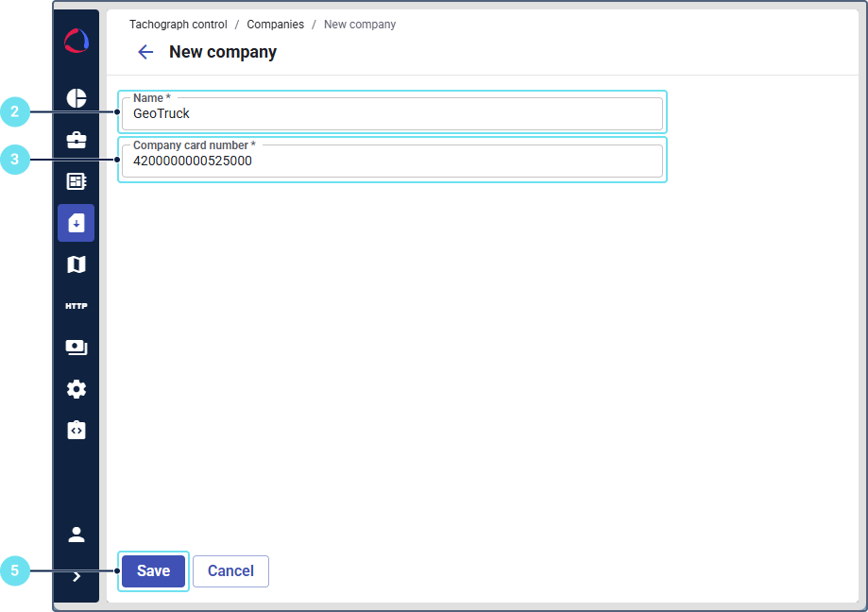
Task: Open the highlighted Tachograph control card icon
Action: (77, 223)
